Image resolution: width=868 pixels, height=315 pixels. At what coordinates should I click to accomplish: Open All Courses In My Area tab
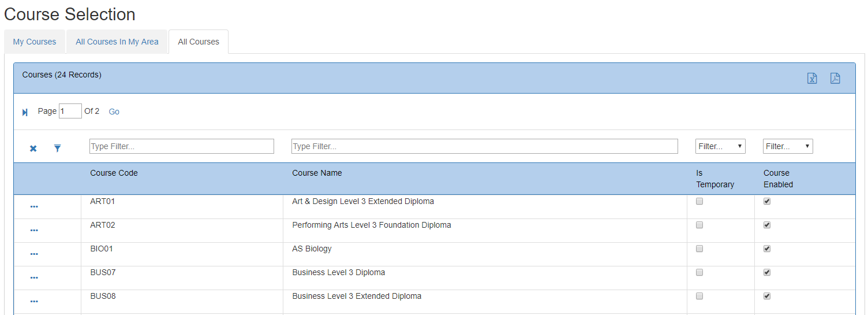[x=117, y=42]
